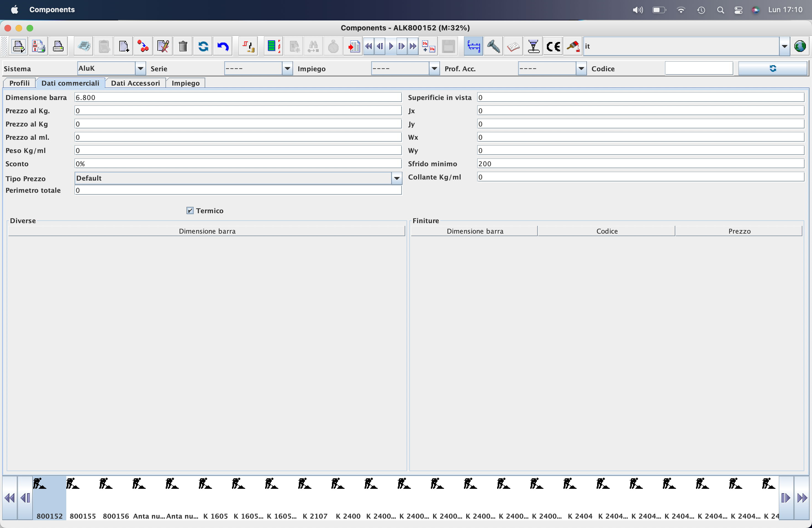This screenshot has width=812, height=528.
Task: Click the milling machine tool icon
Action: tap(533, 46)
